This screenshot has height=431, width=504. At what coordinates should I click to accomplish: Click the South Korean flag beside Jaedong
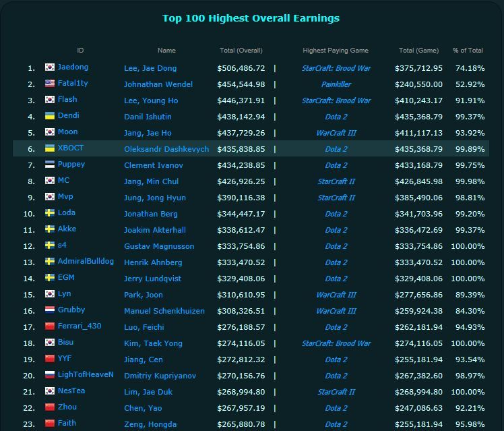[x=50, y=67]
